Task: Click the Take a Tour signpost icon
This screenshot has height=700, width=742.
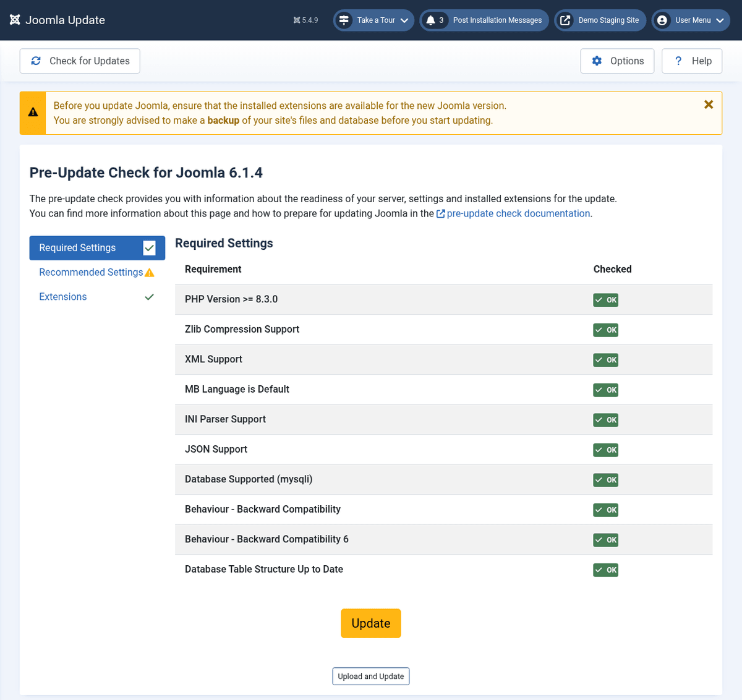Action: tap(344, 20)
